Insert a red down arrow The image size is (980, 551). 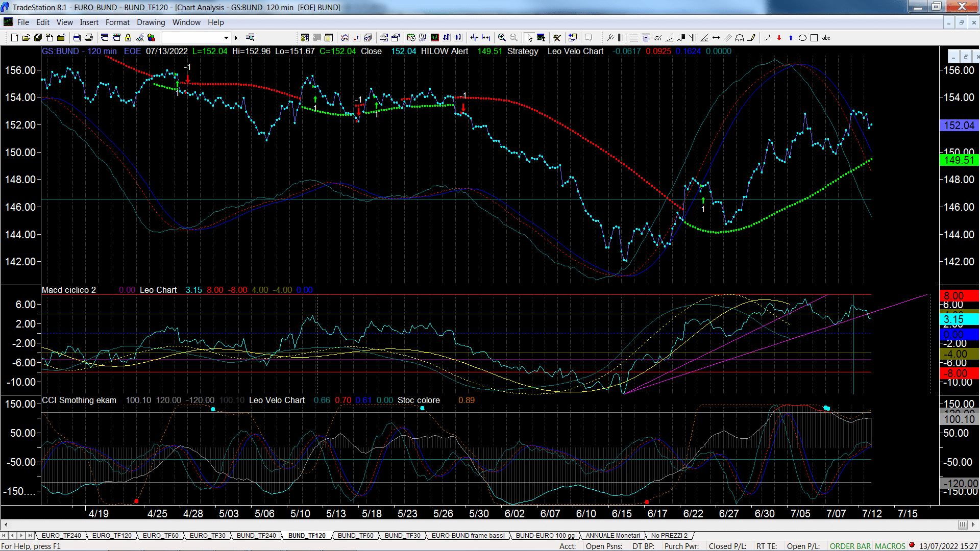(779, 37)
